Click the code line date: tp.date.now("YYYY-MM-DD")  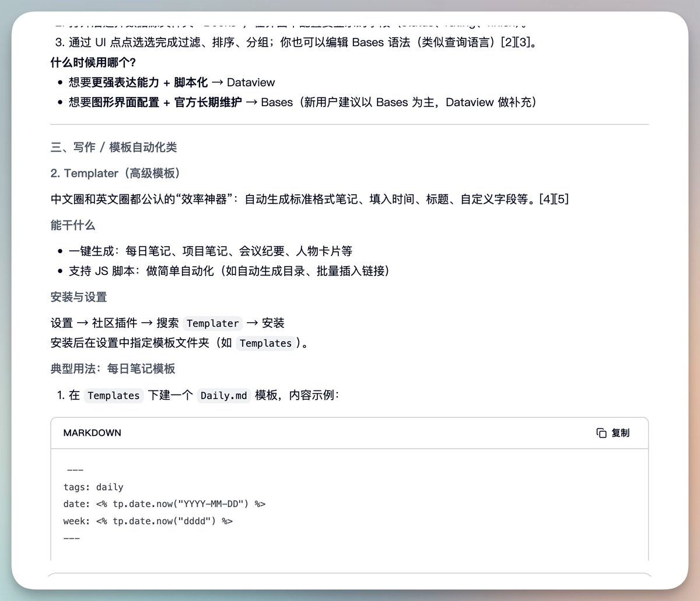click(164, 504)
